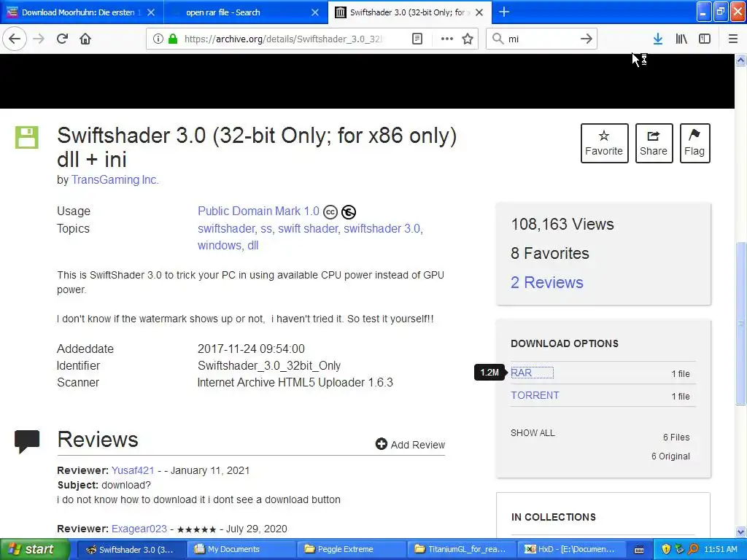The height and width of the screenshot is (560, 747).
Task: Jump to 2 Reviews link
Action: [x=547, y=282]
